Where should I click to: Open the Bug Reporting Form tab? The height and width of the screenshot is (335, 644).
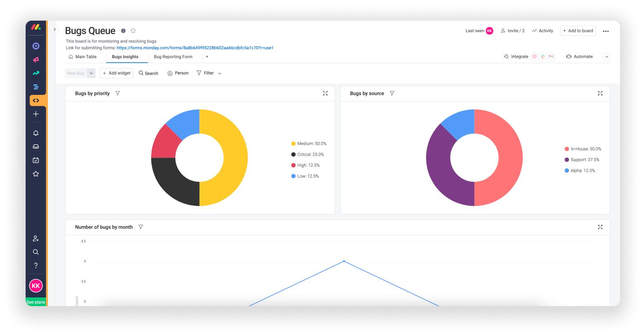(x=173, y=57)
